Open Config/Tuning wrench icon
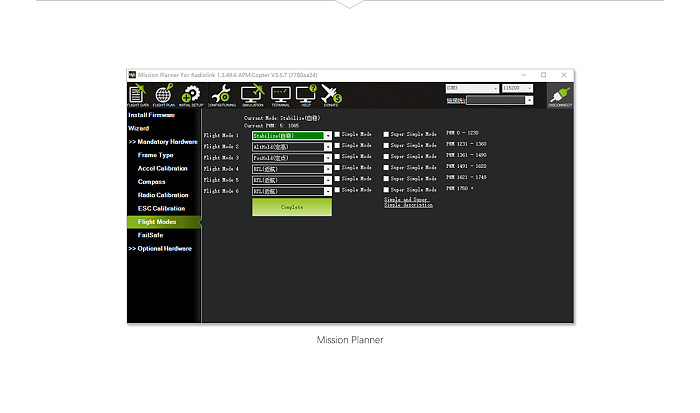 (221, 95)
